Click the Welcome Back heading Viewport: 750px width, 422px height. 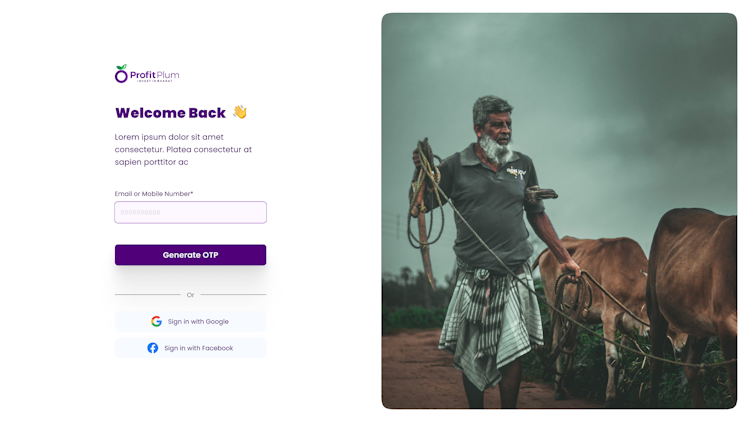[170, 113]
